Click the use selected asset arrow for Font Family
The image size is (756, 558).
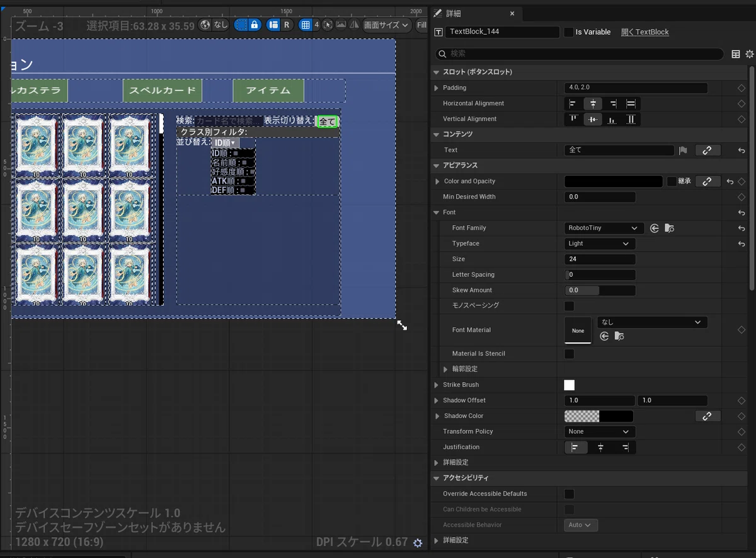click(655, 228)
